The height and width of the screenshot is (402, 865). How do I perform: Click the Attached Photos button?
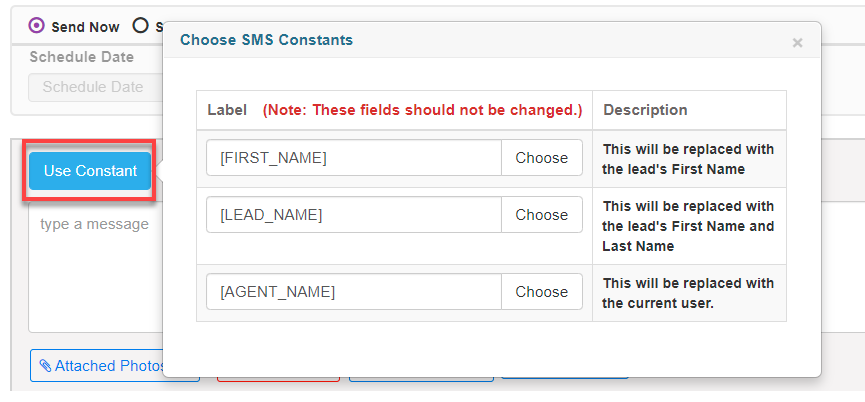coord(100,366)
